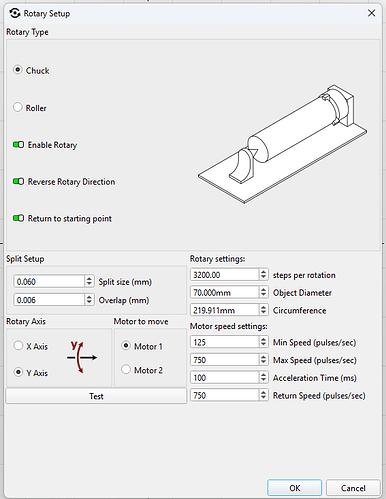Screen dimensions: 386x499
Task: Click the 'Motor speed settings:' heading
Action: tap(229, 326)
